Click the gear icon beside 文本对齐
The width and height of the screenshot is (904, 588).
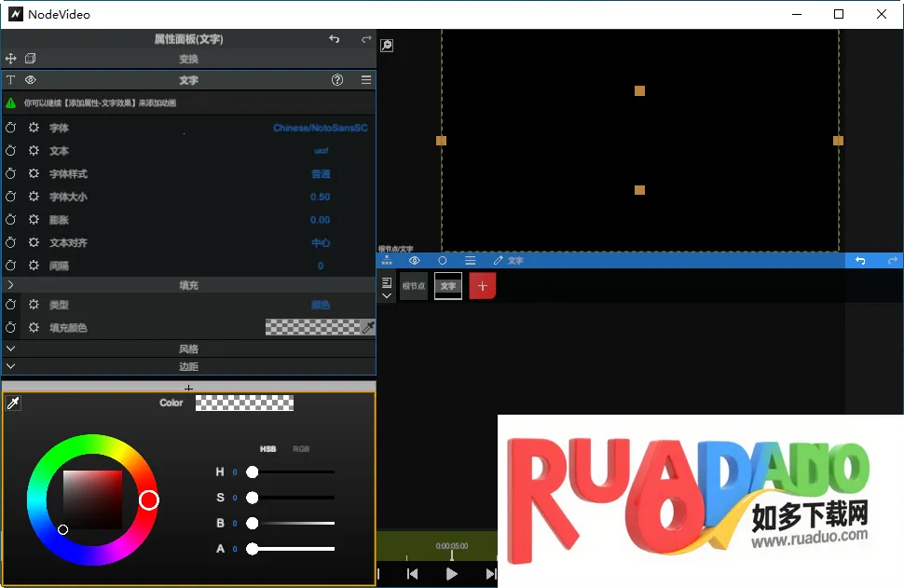pyautogui.click(x=34, y=242)
